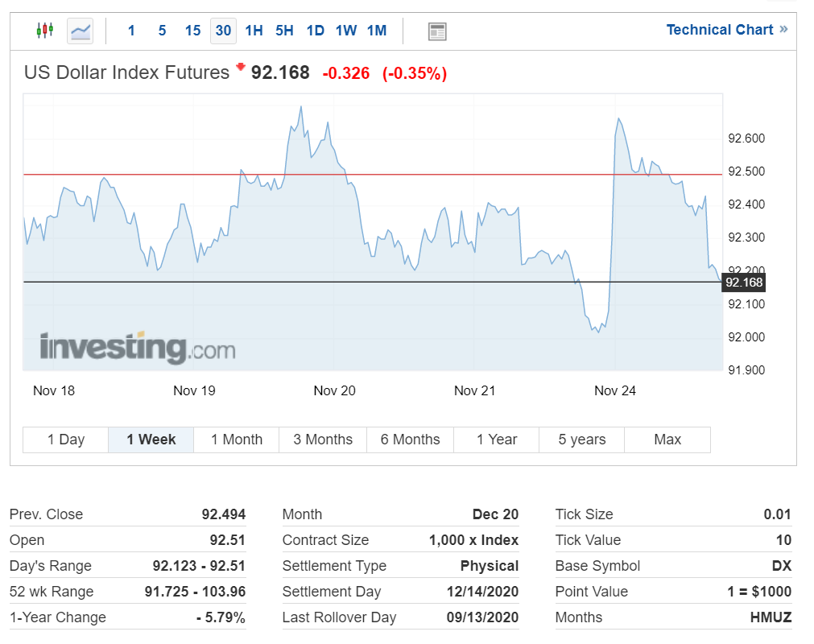Image resolution: width=814 pixels, height=644 pixels.
Task: Click the 92.168 current price label on axis
Action: click(744, 283)
